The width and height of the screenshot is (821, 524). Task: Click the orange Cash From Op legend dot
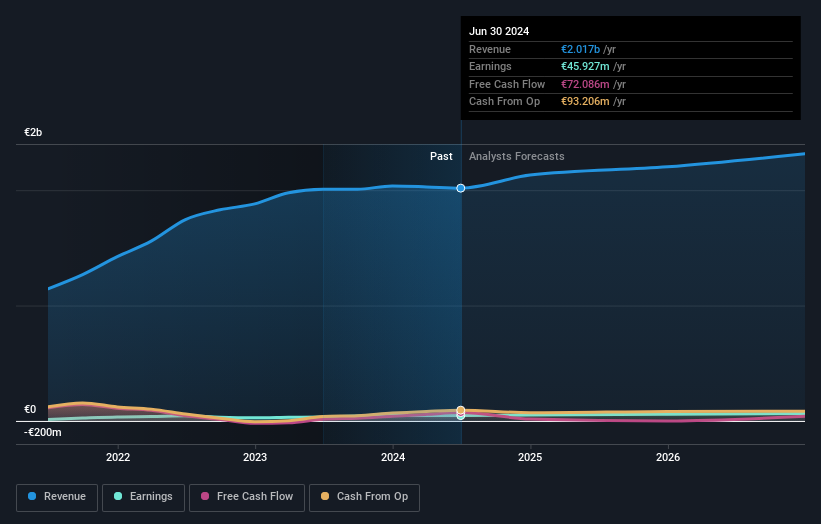click(325, 496)
